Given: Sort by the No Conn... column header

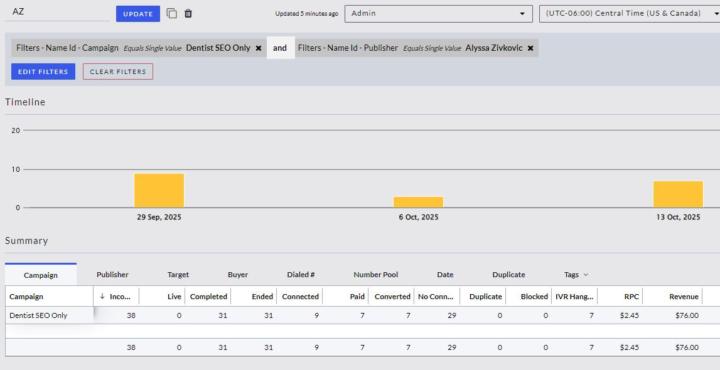Looking at the screenshot, I should [436, 297].
